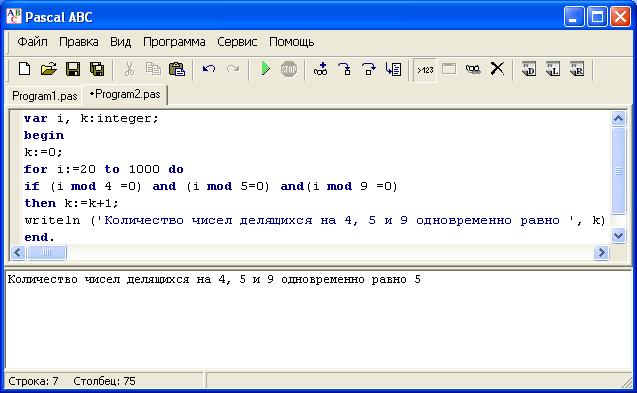The image size is (637, 393).
Task: Create a new file with the blank page icon
Action: pyautogui.click(x=24, y=69)
